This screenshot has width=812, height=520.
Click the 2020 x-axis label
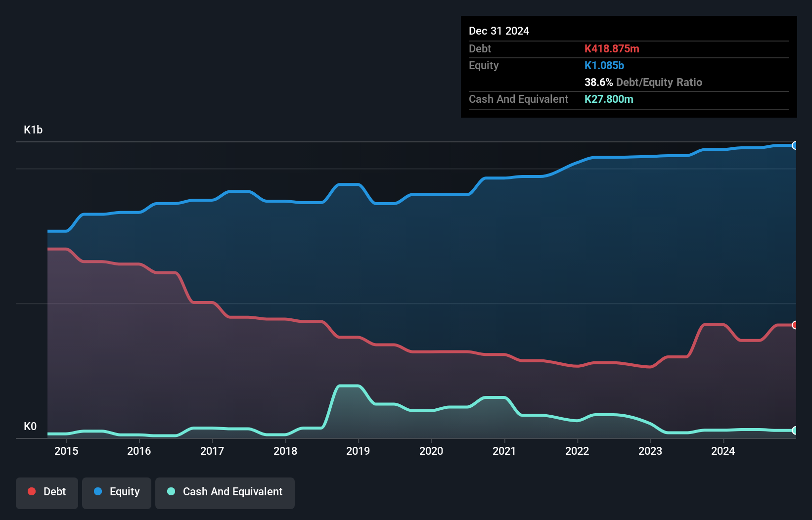[x=431, y=451]
